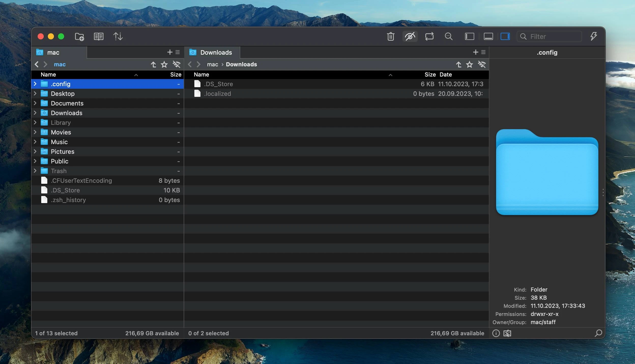
Task: Go forward in Downloads pane history
Action: tap(198, 64)
